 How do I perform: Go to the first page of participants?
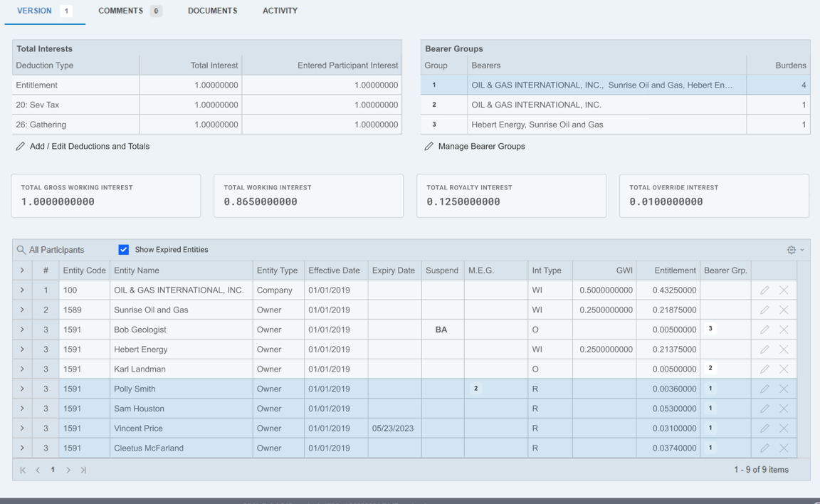click(23, 470)
